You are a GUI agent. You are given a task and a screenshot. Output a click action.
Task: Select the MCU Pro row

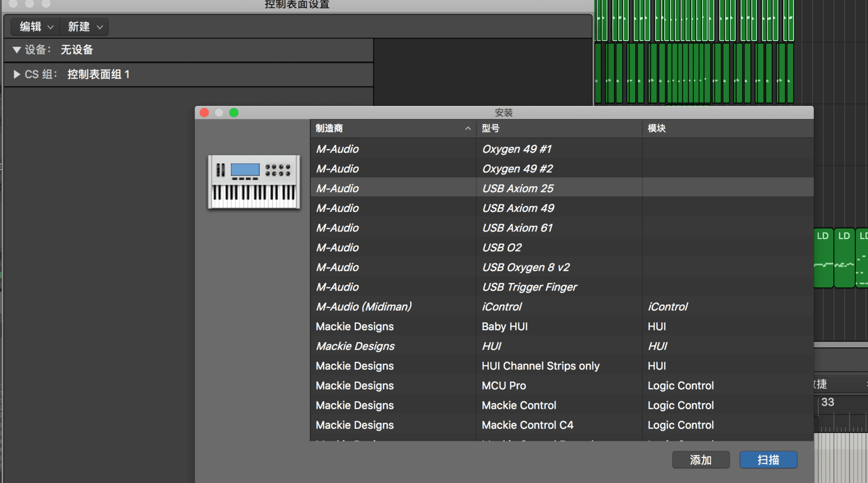(561, 385)
